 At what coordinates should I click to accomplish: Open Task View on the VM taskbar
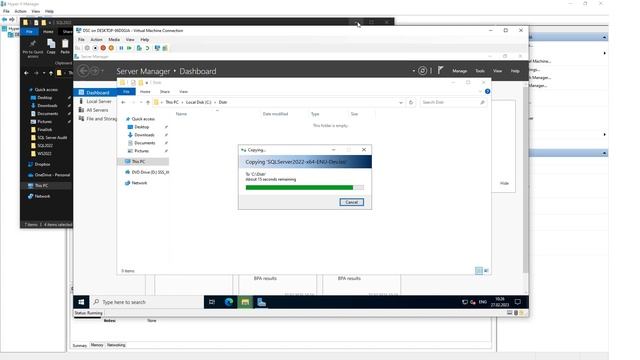tap(212, 302)
